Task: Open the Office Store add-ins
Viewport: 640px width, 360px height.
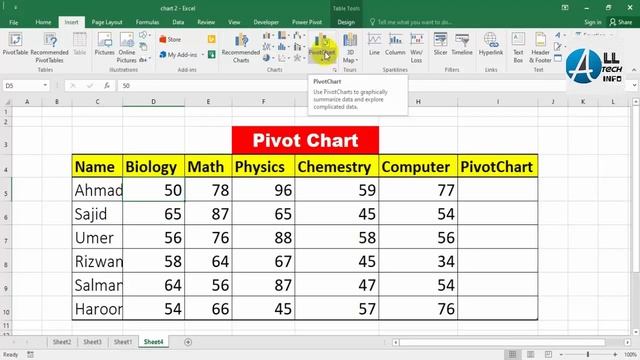Action: point(170,39)
